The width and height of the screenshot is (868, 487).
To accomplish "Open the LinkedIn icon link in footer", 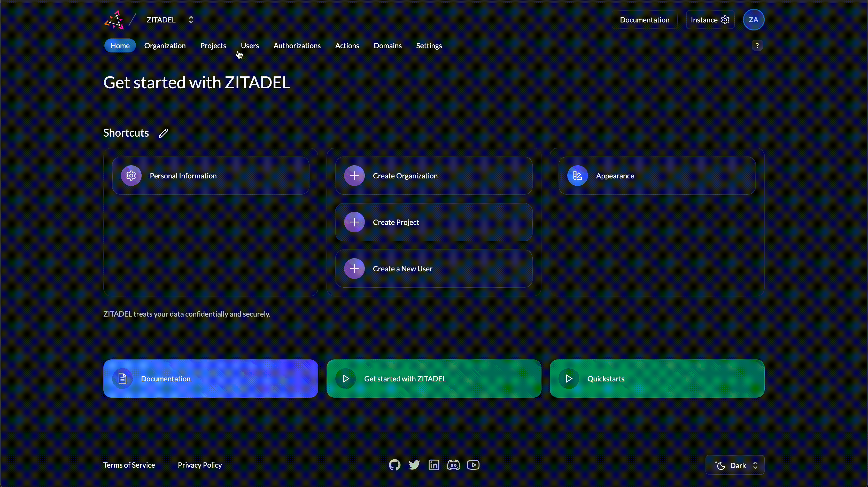I will pyautogui.click(x=434, y=465).
